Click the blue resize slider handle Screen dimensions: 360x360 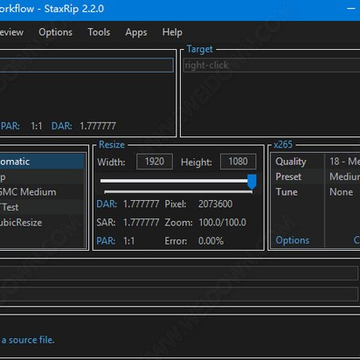252,181
